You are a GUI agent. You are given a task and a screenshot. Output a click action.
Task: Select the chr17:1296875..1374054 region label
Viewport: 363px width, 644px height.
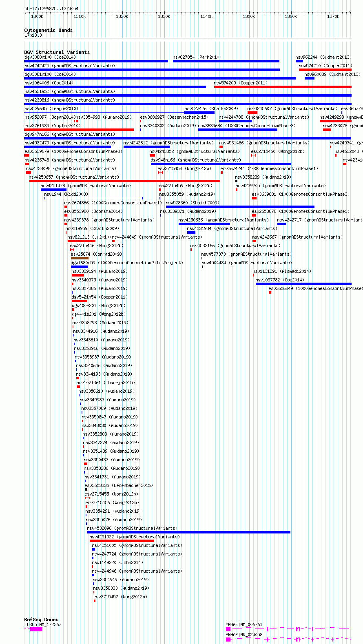coord(51,9)
